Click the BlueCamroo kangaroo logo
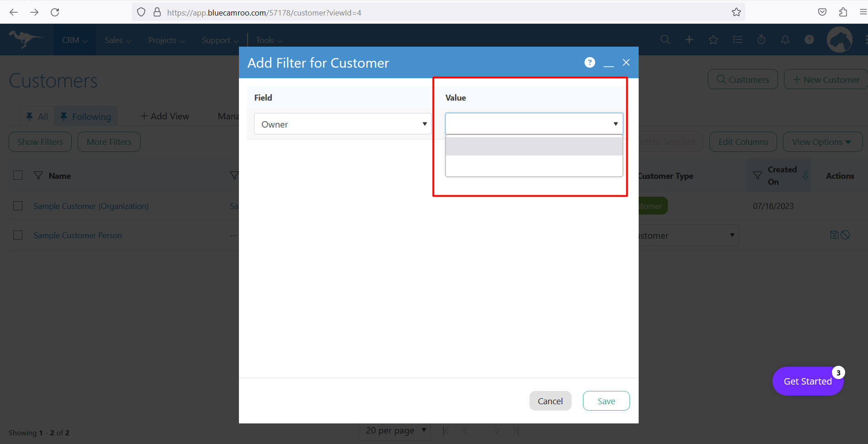 [26, 40]
